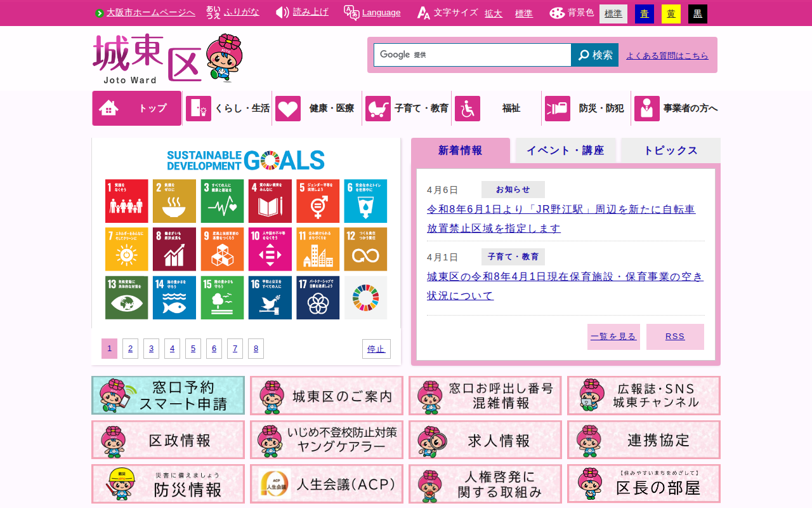Screen dimensions: 812x508
Task: Open the 城東区のご案内 banner
Action: click(327, 396)
